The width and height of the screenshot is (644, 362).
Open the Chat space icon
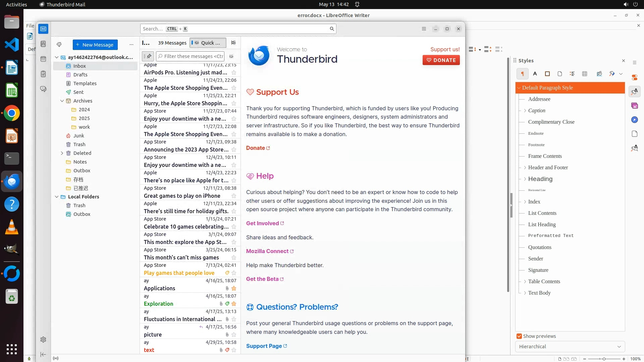43,89
